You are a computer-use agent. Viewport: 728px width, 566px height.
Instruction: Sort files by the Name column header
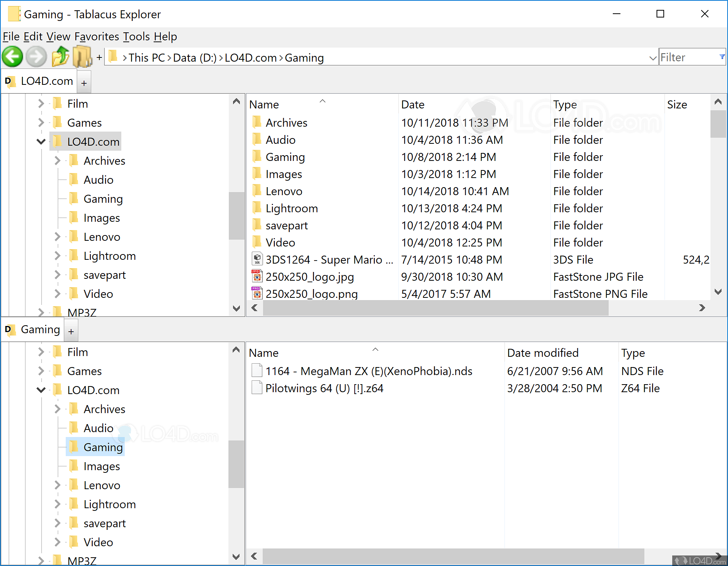click(264, 104)
